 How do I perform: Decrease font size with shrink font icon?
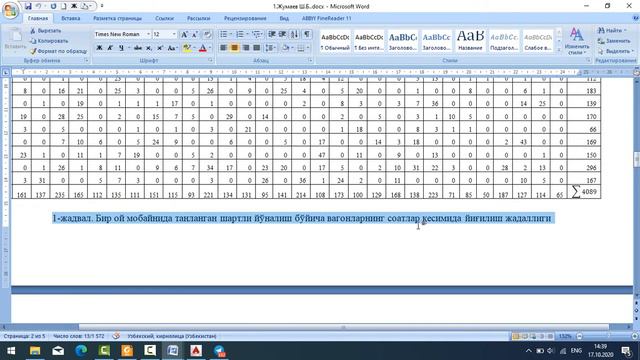coord(195,34)
